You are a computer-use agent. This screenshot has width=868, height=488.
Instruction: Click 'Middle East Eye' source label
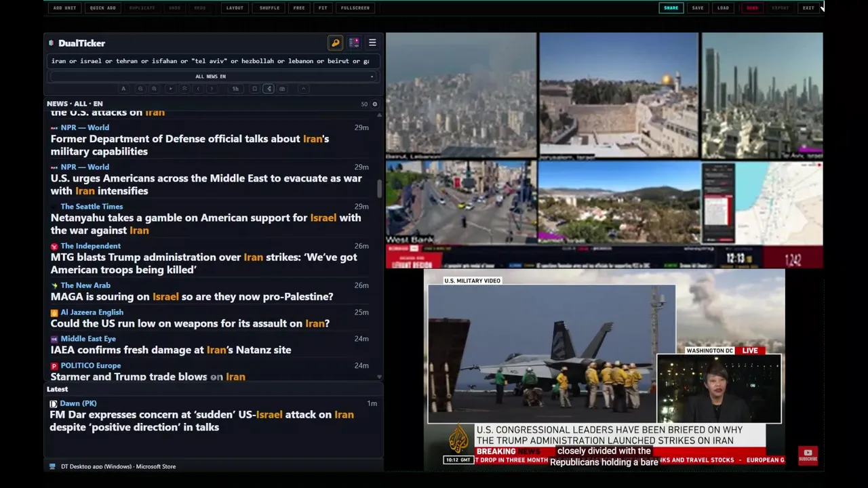(x=88, y=339)
